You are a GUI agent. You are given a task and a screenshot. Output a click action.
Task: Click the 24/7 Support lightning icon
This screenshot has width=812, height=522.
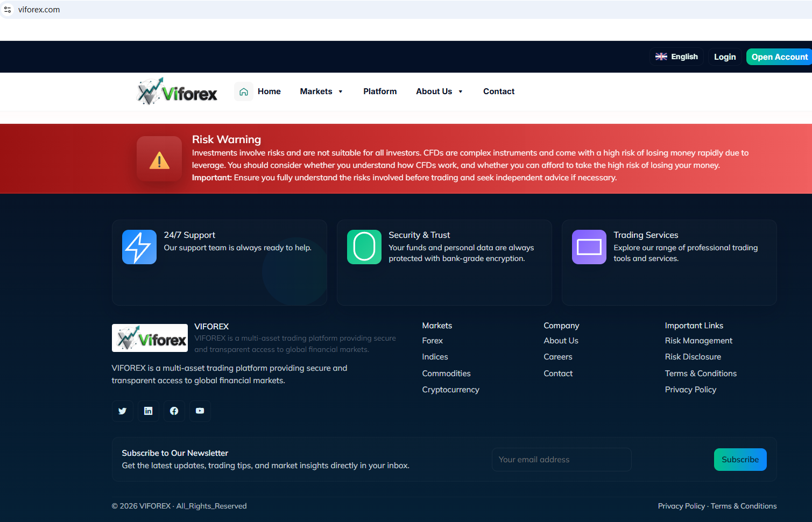click(139, 247)
